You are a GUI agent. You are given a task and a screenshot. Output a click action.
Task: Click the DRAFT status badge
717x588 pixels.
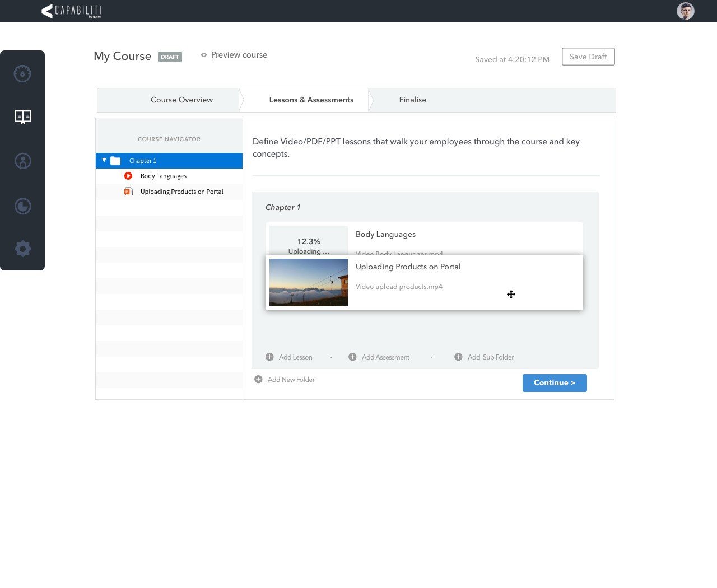point(170,57)
